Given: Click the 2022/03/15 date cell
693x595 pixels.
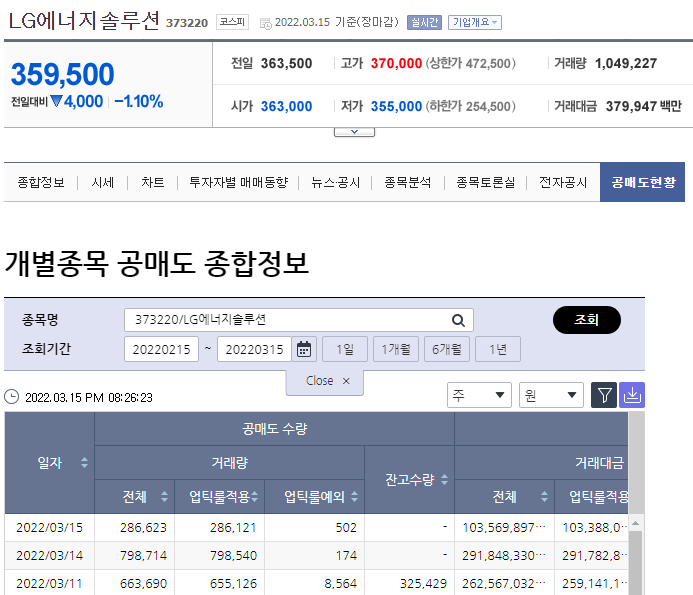Looking at the screenshot, I should (50, 527).
